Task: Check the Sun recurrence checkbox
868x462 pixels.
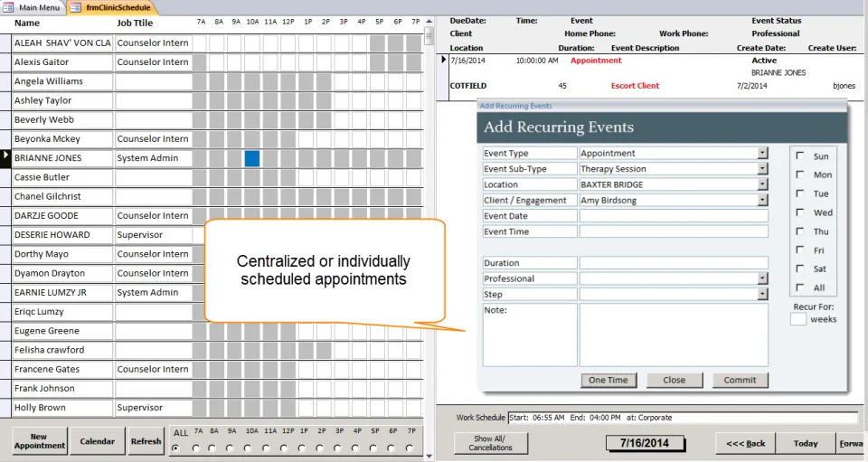Action: pos(800,156)
